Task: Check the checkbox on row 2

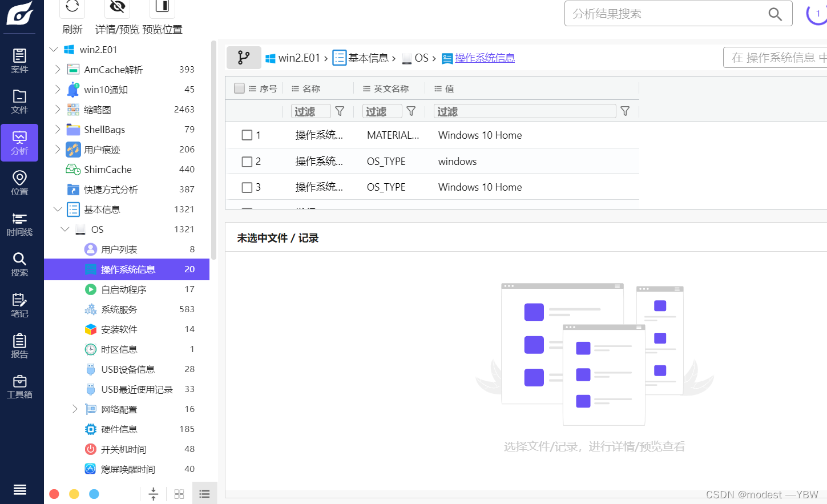Action: 247,161
